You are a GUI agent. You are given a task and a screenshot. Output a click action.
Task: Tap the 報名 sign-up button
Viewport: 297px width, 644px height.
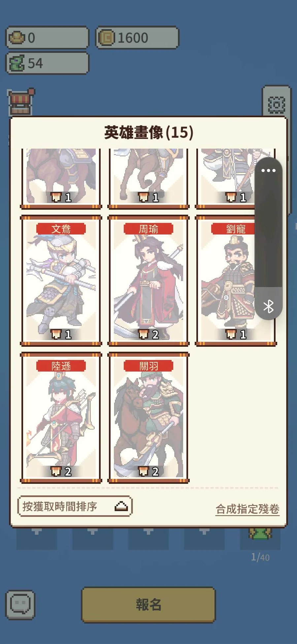coord(148,604)
